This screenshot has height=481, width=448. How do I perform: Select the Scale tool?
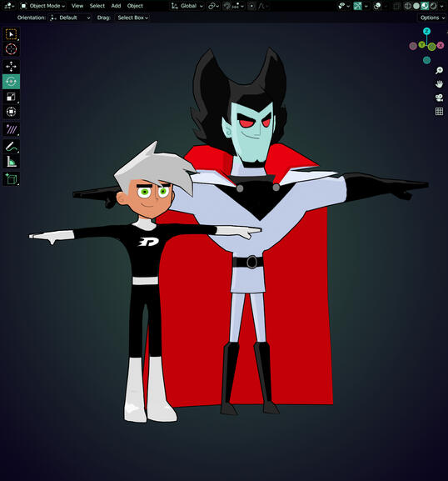(x=12, y=97)
